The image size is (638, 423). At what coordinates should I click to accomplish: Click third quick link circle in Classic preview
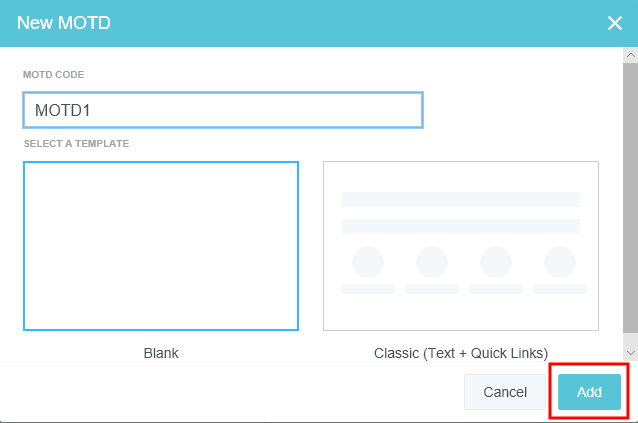496,262
